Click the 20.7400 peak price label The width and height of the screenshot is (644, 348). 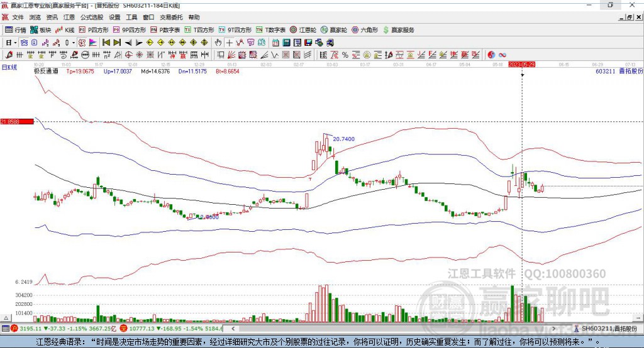(x=344, y=139)
